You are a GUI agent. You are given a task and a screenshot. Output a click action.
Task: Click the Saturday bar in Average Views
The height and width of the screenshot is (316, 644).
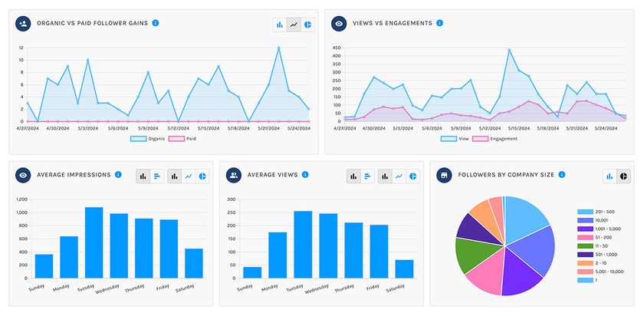pyautogui.click(x=404, y=268)
